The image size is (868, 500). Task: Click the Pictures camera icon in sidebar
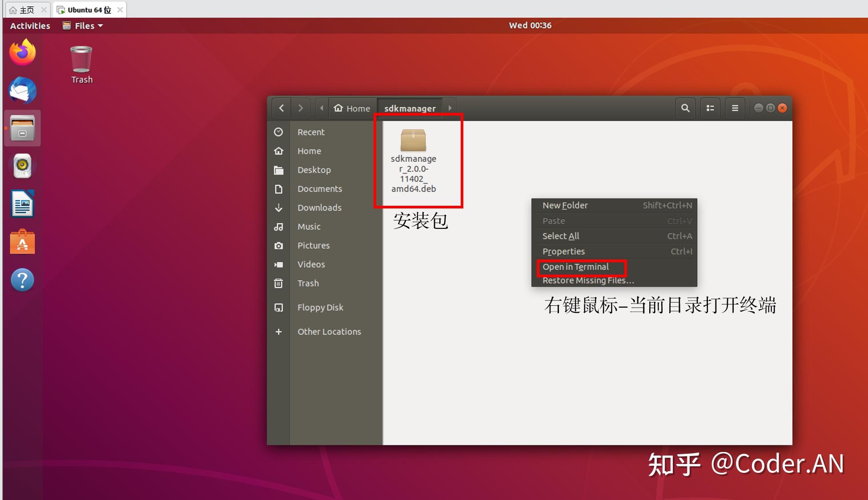[x=278, y=245]
